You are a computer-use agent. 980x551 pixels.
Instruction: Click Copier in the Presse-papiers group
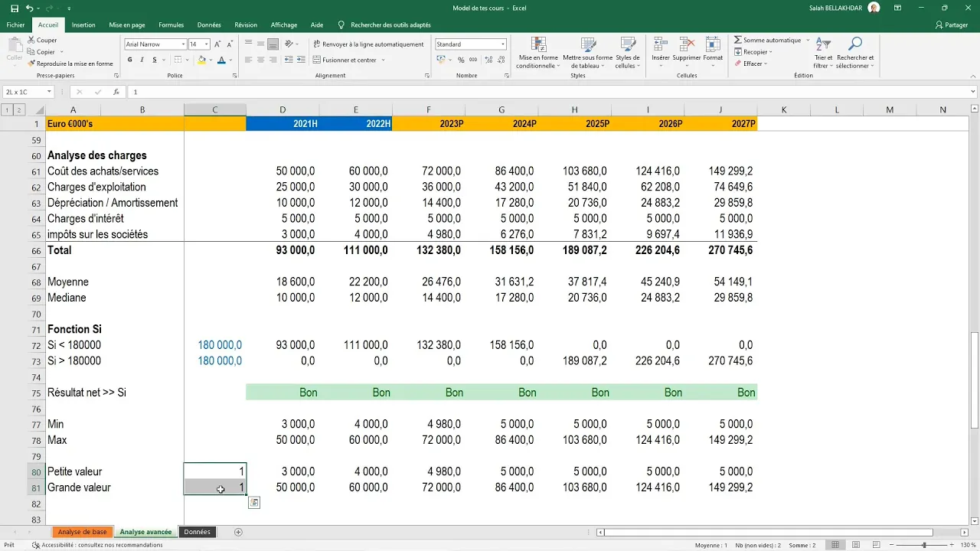(x=41, y=52)
